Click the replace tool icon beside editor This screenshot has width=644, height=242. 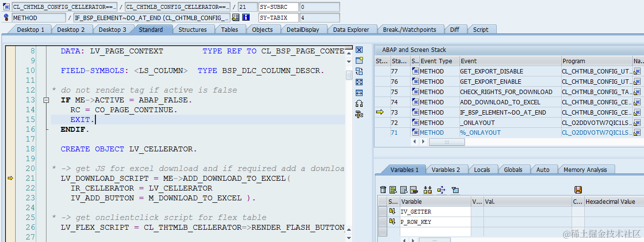pyautogui.click(x=359, y=72)
